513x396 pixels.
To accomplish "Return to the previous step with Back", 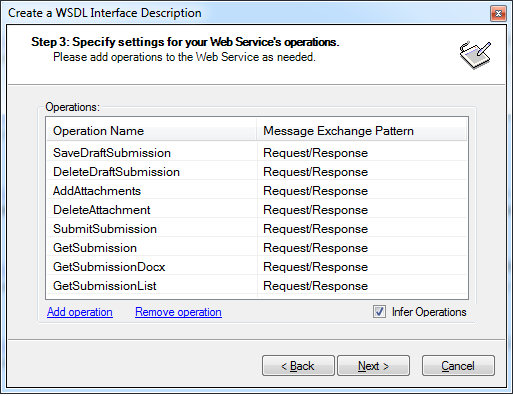I will (298, 366).
